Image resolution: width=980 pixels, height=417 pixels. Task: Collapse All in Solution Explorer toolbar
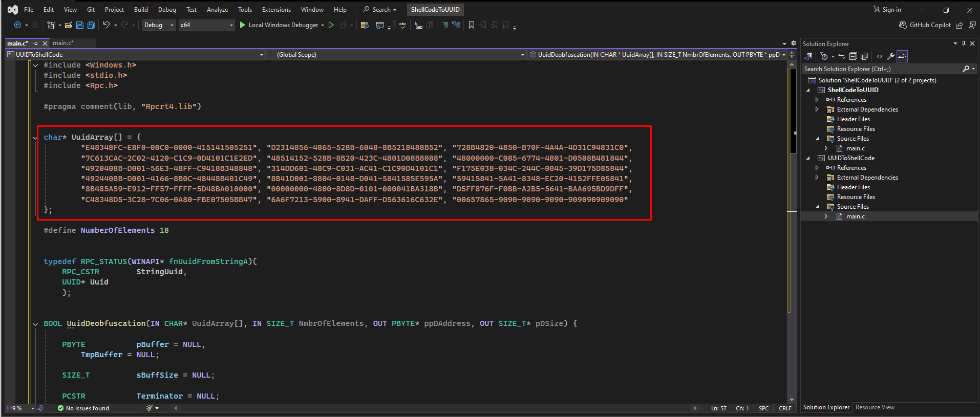point(853,56)
